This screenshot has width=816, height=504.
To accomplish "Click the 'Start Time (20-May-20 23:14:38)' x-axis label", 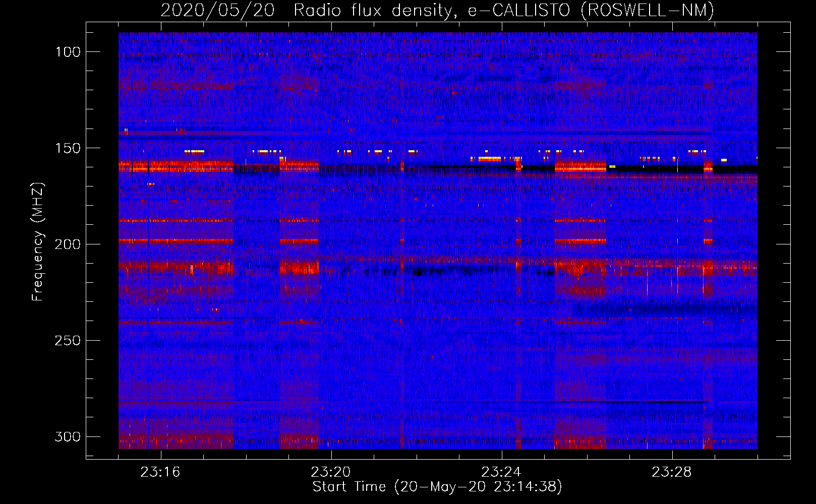I will tap(437, 487).
